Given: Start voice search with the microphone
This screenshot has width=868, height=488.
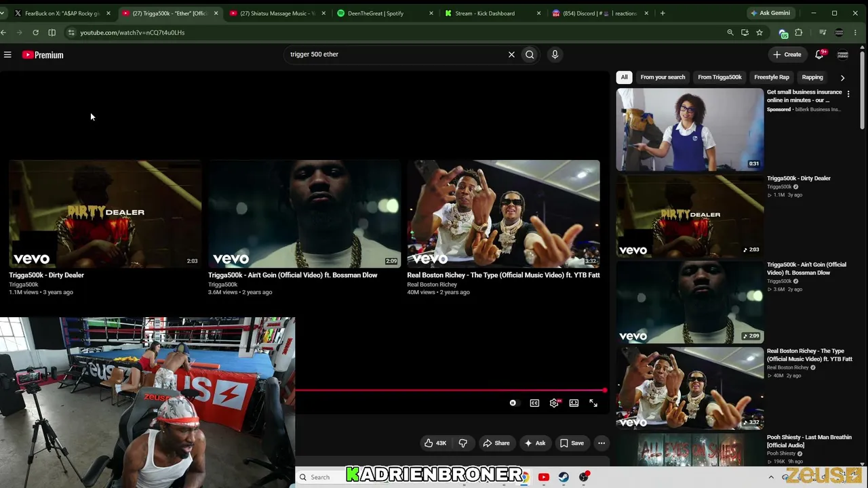Looking at the screenshot, I should [x=555, y=54].
